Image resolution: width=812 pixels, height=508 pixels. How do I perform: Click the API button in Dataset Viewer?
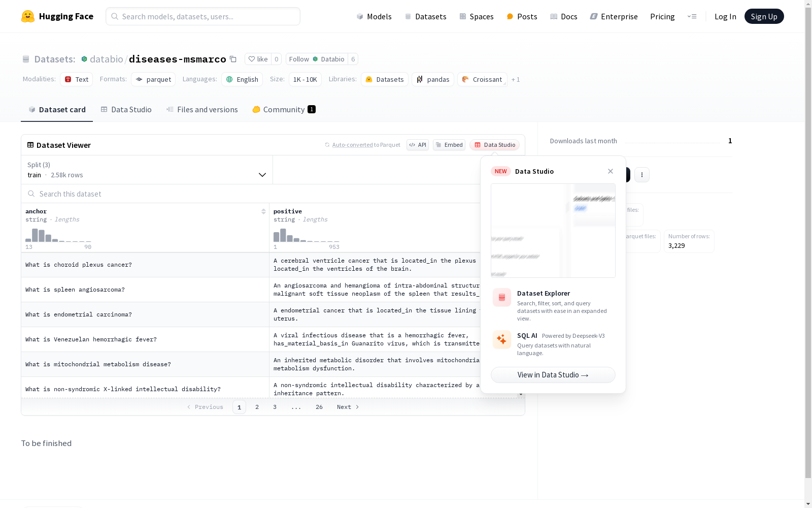point(418,145)
